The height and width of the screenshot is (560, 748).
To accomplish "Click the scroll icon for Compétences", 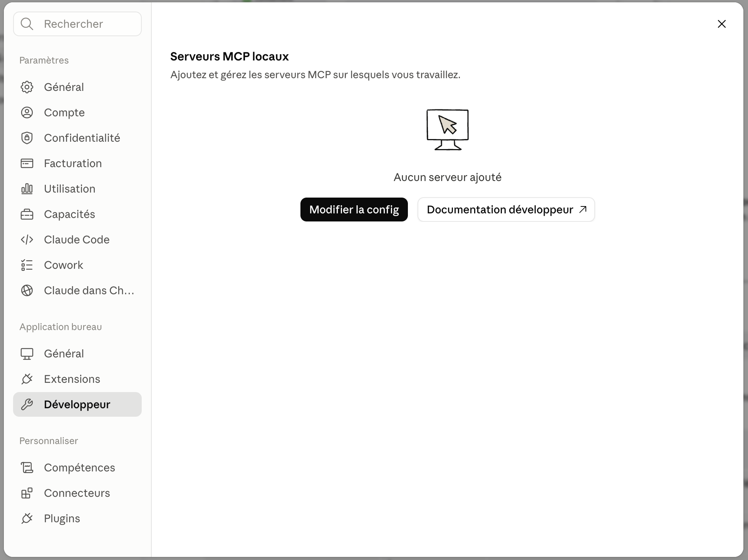I will (x=27, y=468).
